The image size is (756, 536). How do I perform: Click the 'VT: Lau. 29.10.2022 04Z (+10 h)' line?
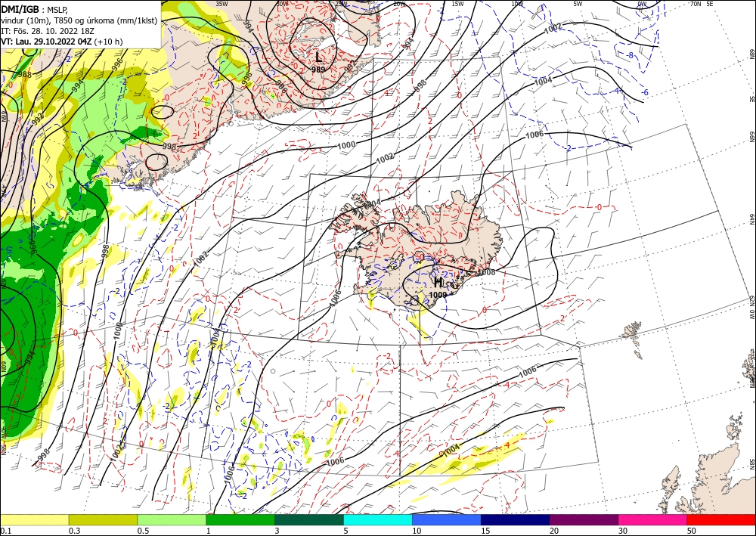coord(62,42)
